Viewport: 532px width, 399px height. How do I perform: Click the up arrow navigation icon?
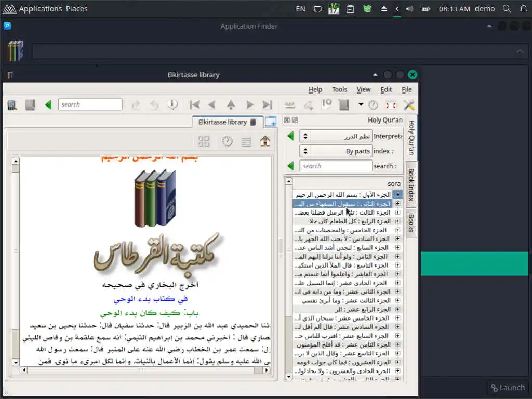tap(231, 104)
